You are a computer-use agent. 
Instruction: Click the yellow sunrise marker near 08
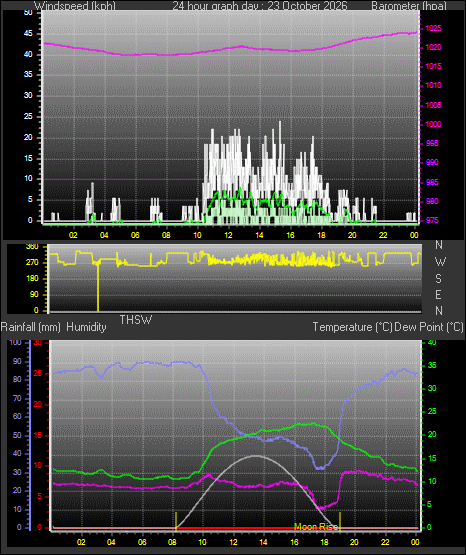tap(176, 521)
